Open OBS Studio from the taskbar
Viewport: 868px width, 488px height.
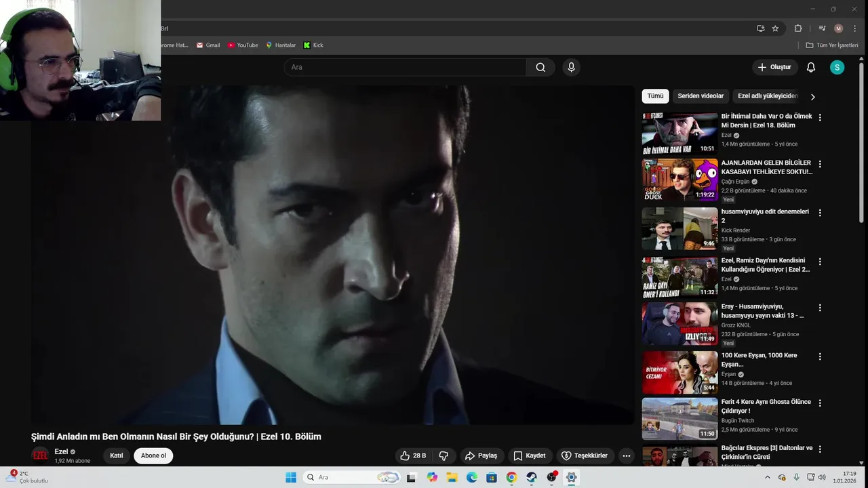point(552,477)
